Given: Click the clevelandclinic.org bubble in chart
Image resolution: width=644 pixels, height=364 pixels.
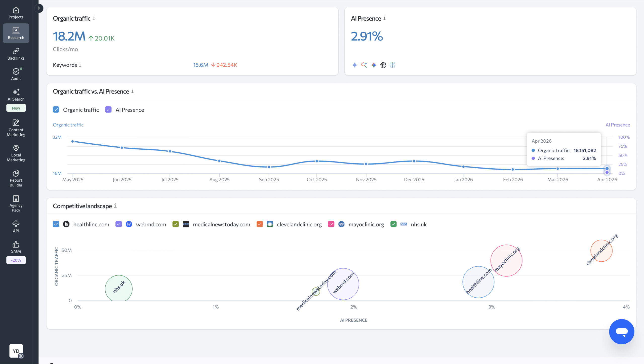Looking at the screenshot, I should 601,251.
